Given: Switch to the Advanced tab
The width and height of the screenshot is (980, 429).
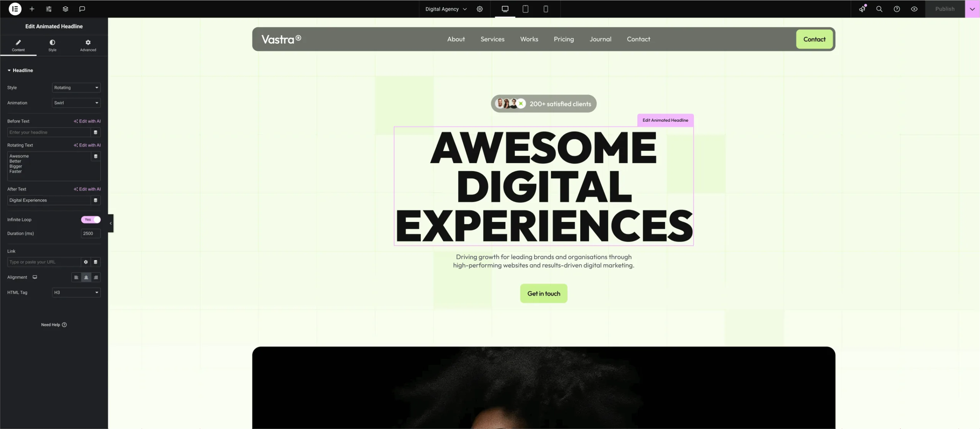Looking at the screenshot, I should (88, 45).
